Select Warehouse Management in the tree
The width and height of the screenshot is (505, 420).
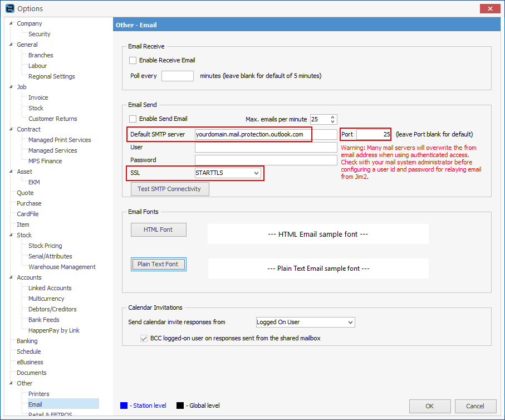[x=62, y=267]
